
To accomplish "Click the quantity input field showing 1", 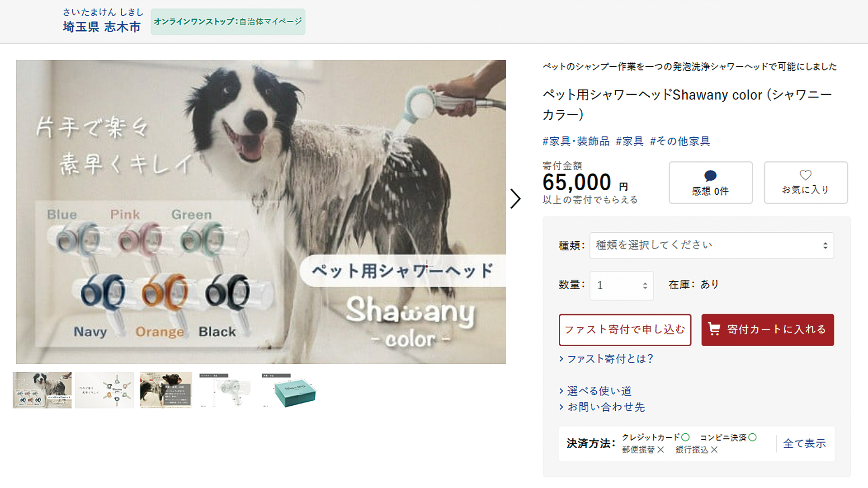I will (622, 286).
